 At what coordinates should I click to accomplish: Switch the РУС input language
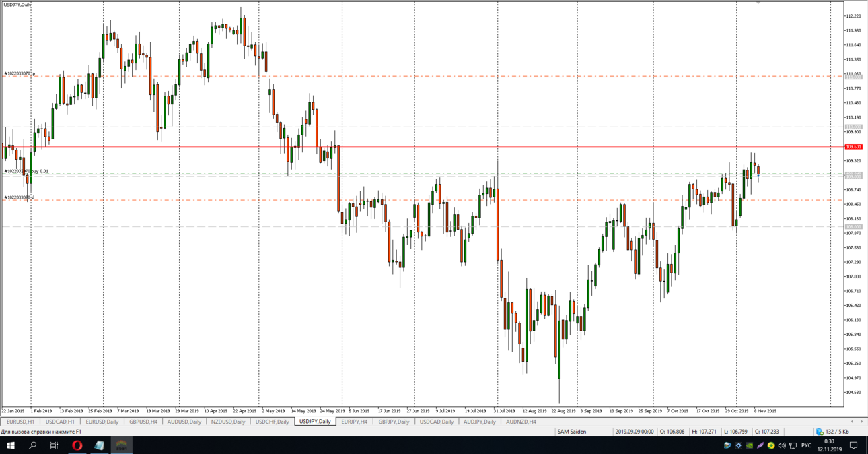(x=806, y=445)
